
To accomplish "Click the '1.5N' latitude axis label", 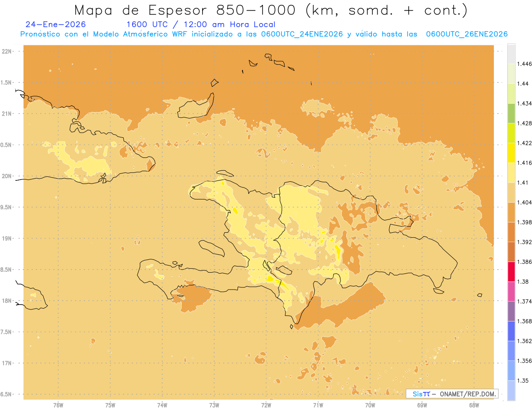I will pyautogui.click(x=7, y=82).
